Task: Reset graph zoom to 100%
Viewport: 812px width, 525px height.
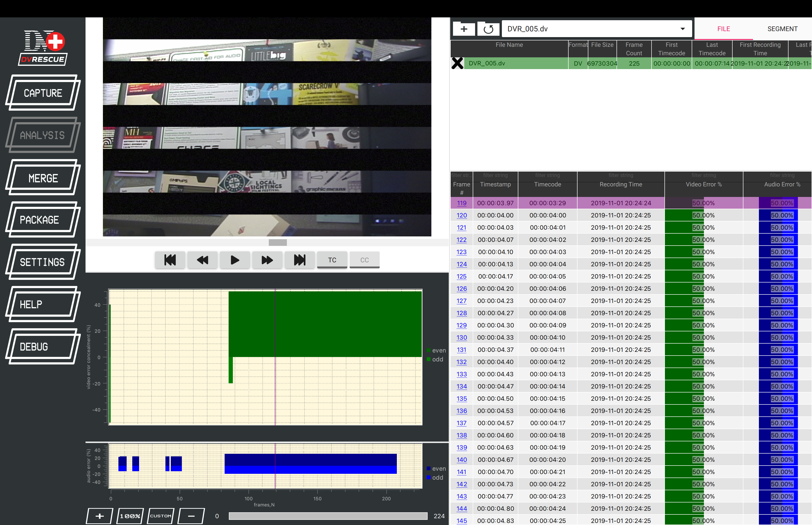Action: [x=130, y=516]
